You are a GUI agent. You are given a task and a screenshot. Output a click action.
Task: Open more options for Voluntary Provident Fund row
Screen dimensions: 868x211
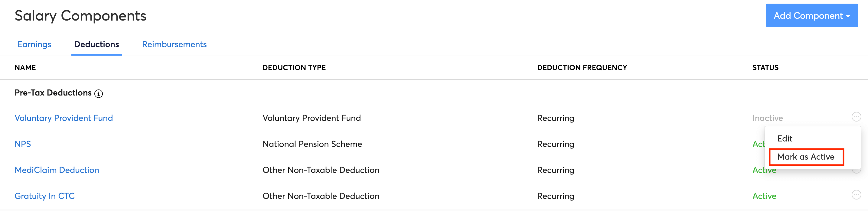(856, 117)
